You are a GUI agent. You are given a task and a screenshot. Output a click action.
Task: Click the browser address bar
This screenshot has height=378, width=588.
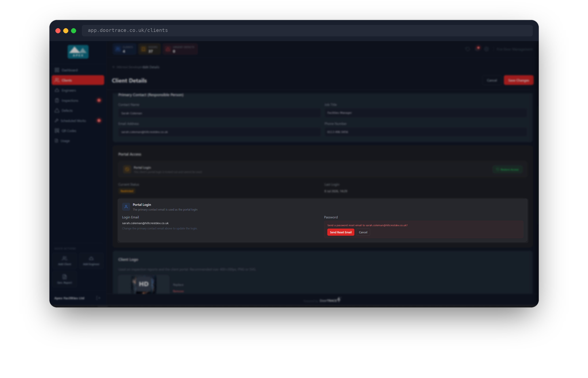tap(307, 30)
